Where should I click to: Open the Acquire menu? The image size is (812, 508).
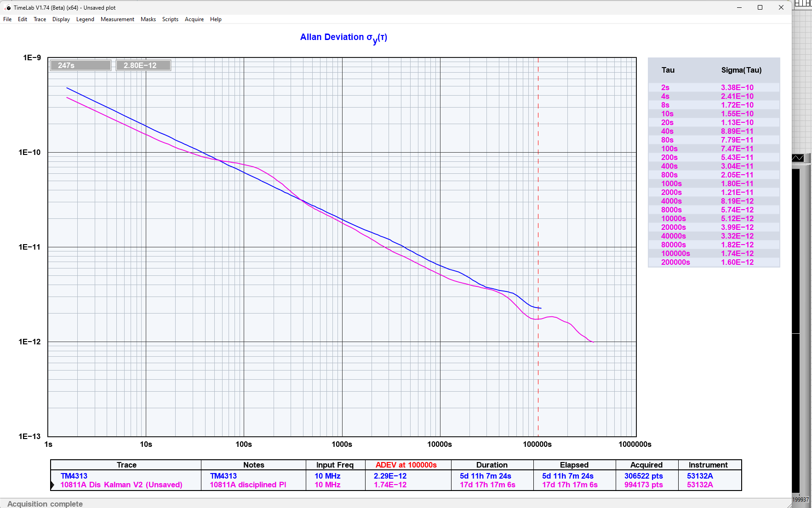[194, 19]
